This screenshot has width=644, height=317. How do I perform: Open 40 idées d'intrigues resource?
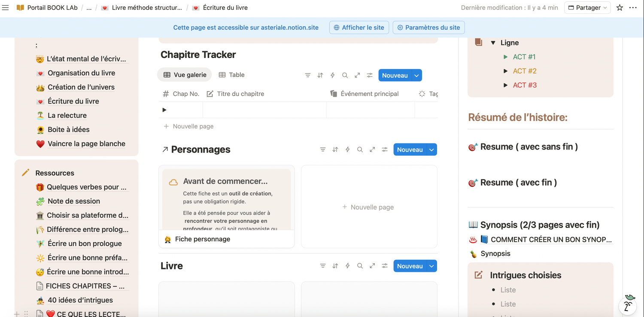(80, 300)
